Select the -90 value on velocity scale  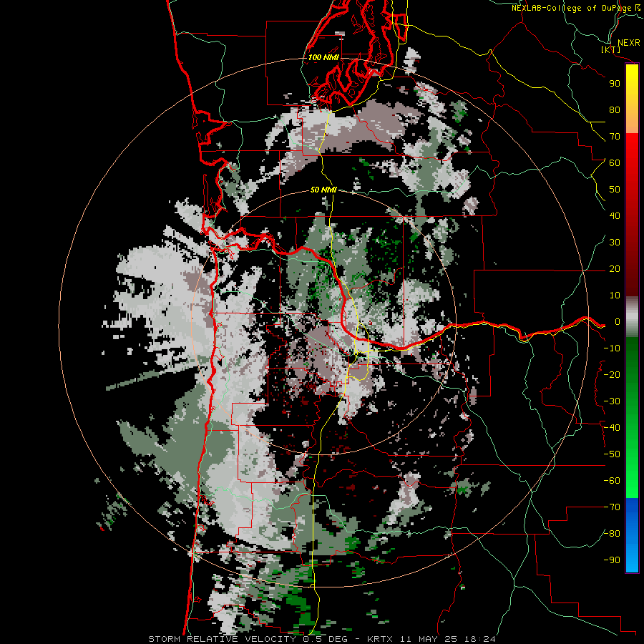(612, 560)
